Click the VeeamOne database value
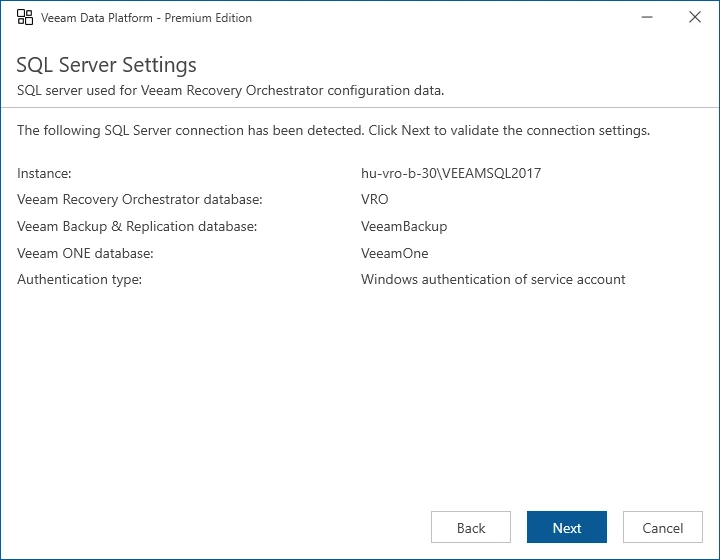 (x=395, y=253)
